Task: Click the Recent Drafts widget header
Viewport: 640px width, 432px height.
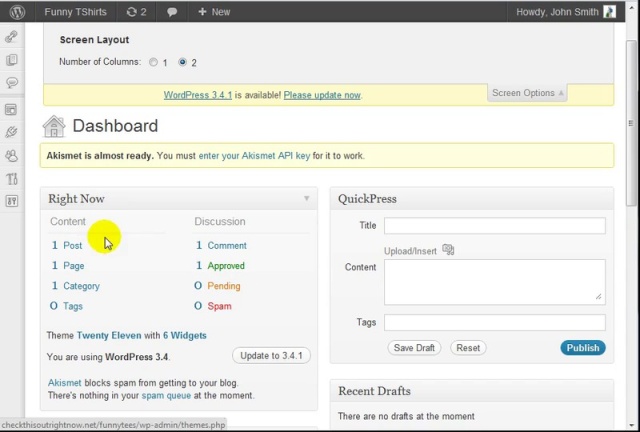Action: [472, 391]
